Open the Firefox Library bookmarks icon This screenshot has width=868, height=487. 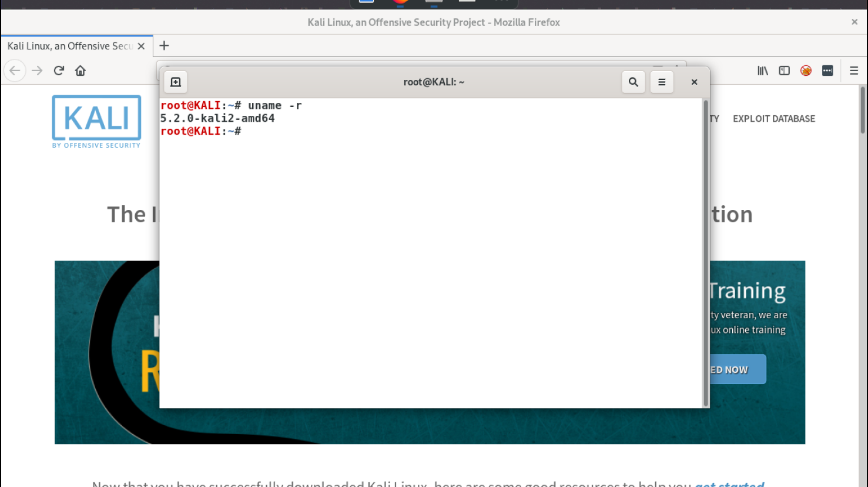point(763,71)
